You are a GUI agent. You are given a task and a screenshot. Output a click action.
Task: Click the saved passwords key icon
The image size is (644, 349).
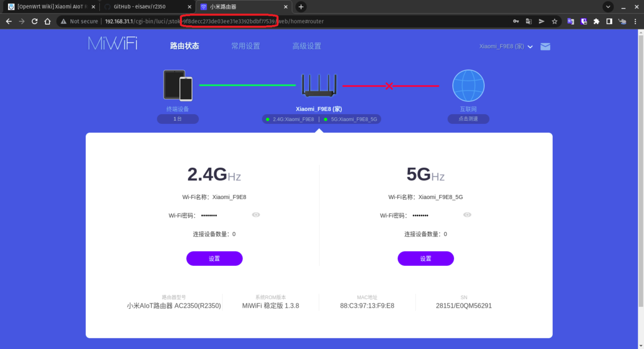coord(516,21)
